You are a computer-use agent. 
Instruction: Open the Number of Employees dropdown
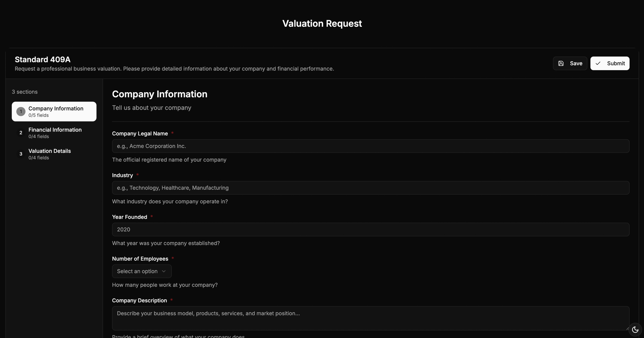click(x=141, y=271)
